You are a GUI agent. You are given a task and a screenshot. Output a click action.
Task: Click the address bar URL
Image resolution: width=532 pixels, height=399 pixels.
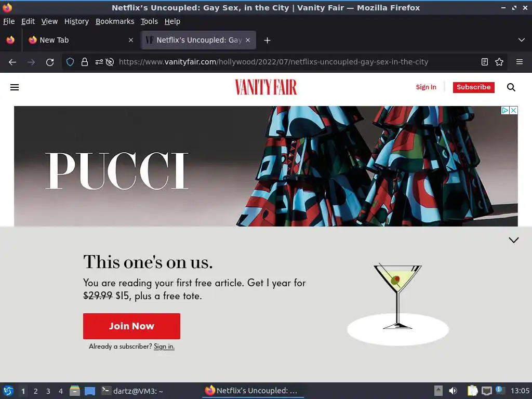(x=273, y=62)
